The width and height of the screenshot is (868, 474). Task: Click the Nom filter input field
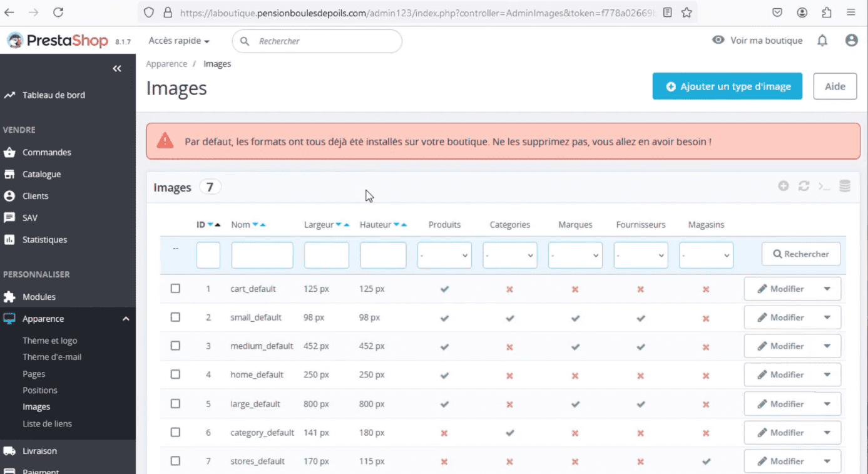pos(262,255)
